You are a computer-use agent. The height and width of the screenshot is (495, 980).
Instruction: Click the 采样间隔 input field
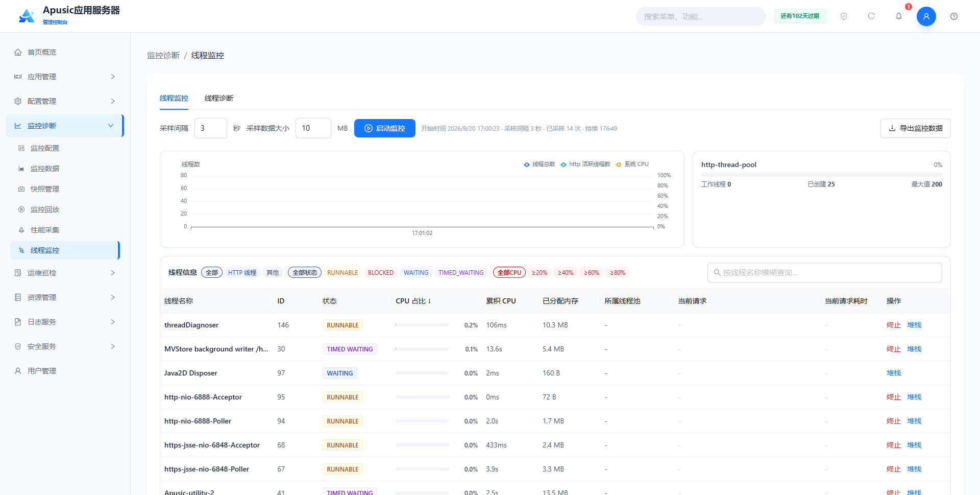point(211,128)
